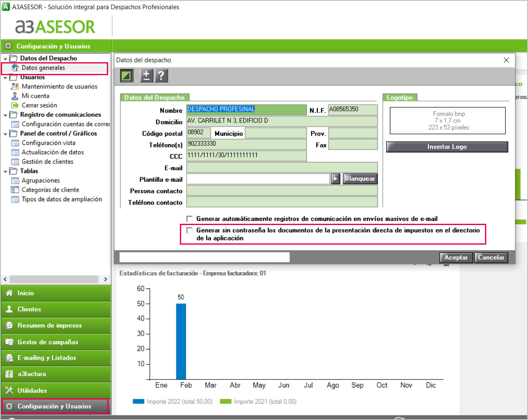This screenshot has height=420, width=528.
Task: Click the Categorías de cliente icon
Action: [x=15, y=190]
